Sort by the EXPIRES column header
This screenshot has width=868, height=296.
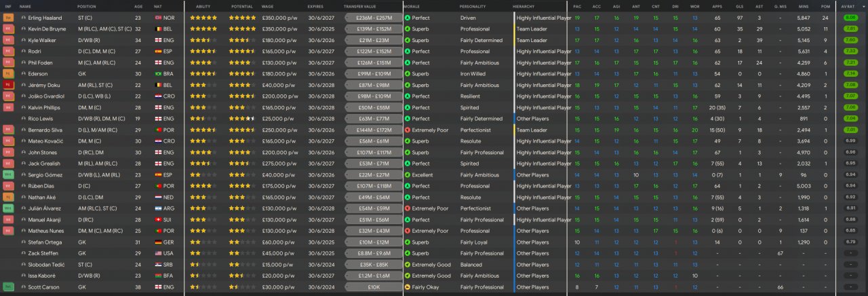click(316, 6)
